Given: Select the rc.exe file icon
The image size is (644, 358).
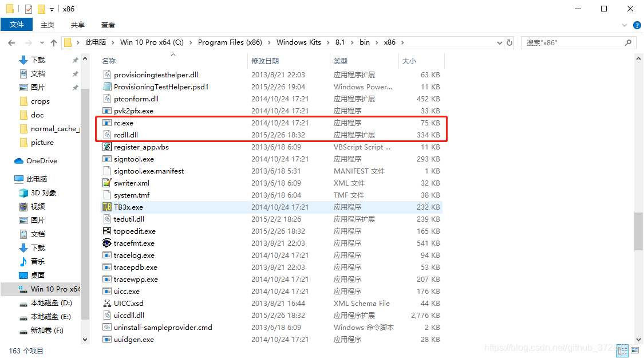Looking at the screenshot, I should point(107,123).
